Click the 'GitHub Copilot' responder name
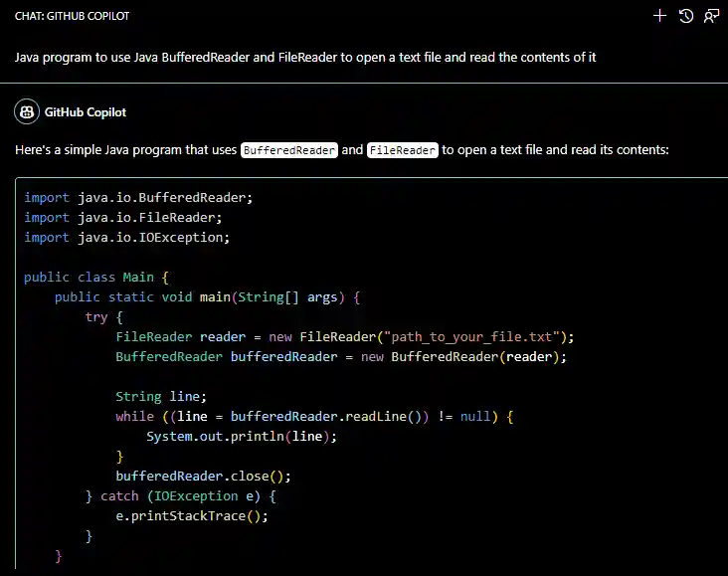The height and width of the screenshot is (576, 728). [85, 112]
